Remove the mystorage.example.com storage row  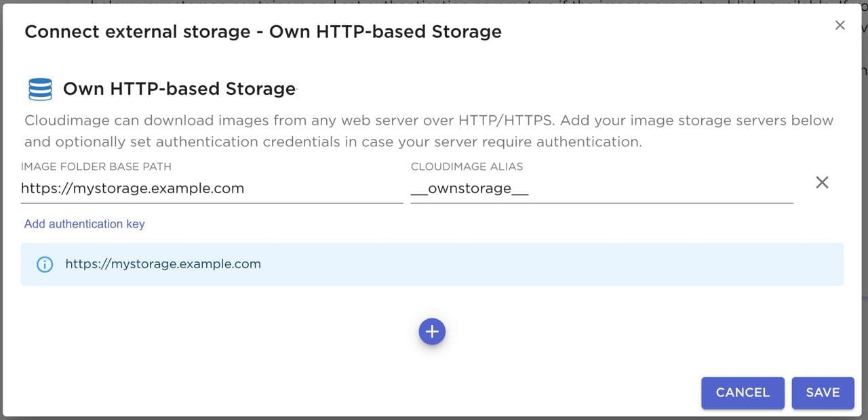[x=822, y=182]
